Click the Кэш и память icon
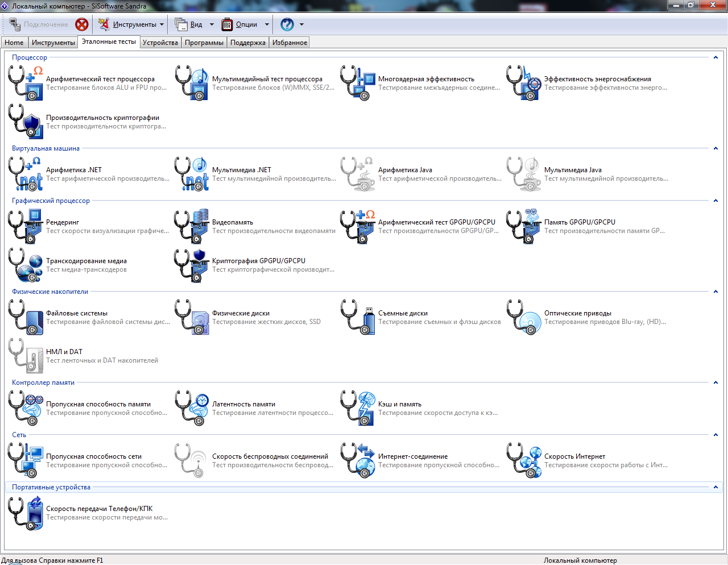Screen dimensions: 728x565 (x=358, y=408)
